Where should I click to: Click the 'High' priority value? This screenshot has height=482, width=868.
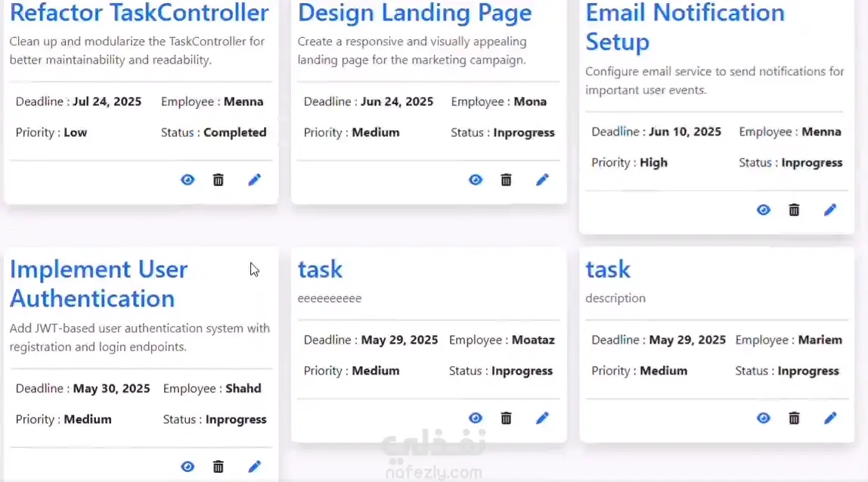tap(654, 163)
